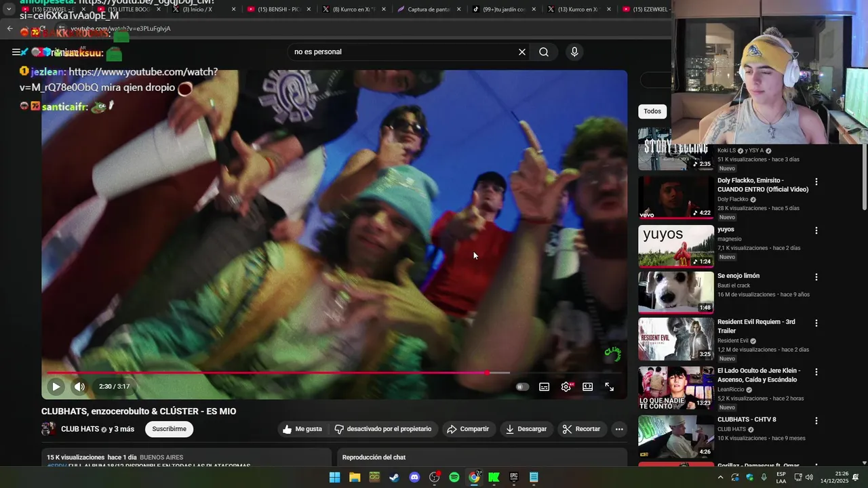This screenshot has height=488, width=868.
Task: Show hidden system tray icons
Action: coord(720,477)
